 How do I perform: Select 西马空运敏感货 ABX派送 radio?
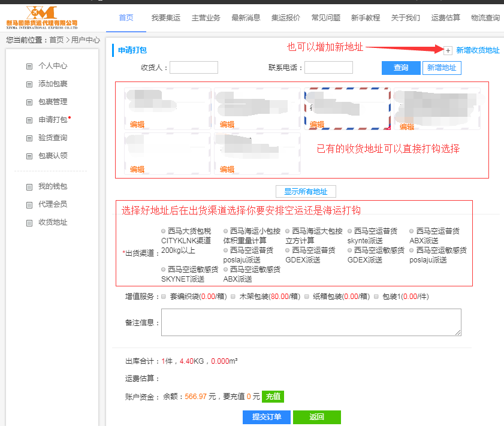coord(226,269)
